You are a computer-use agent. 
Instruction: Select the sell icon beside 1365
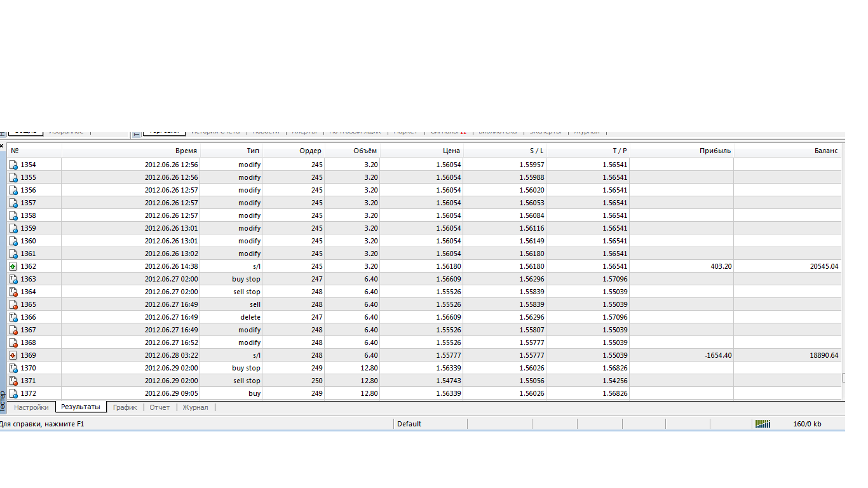(13, 304)
